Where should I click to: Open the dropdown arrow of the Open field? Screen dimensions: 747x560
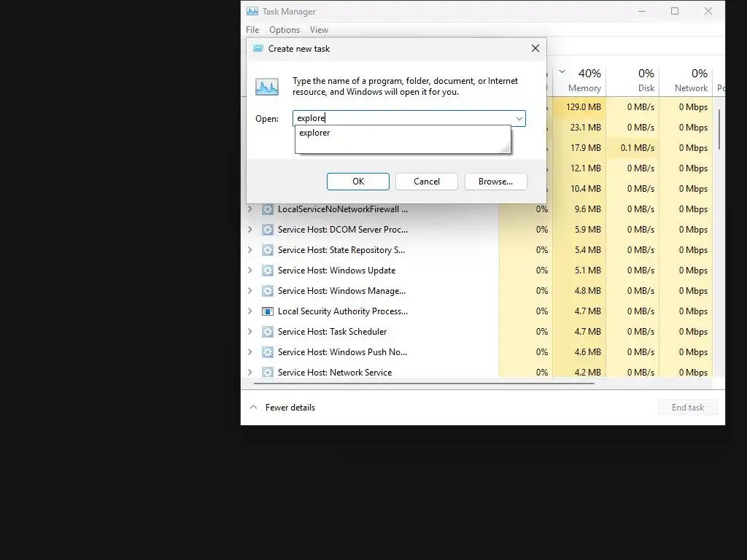(519, 119)
